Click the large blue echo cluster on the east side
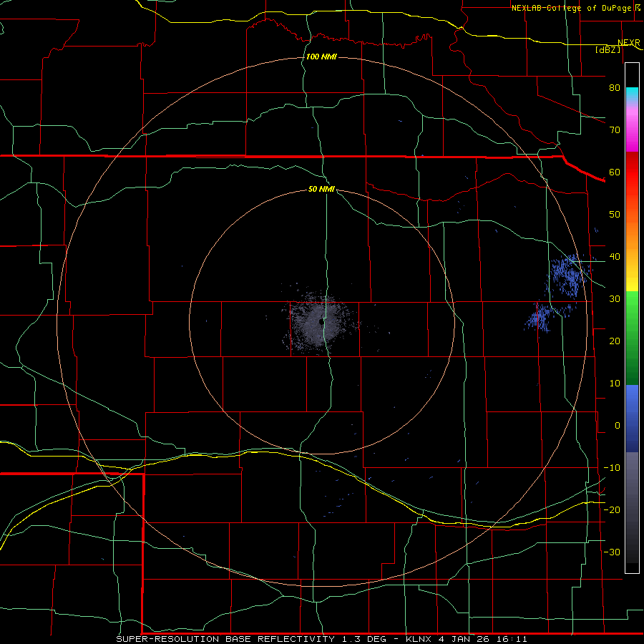The width and height of the screenshot is (644, 644). click(567, 275)
